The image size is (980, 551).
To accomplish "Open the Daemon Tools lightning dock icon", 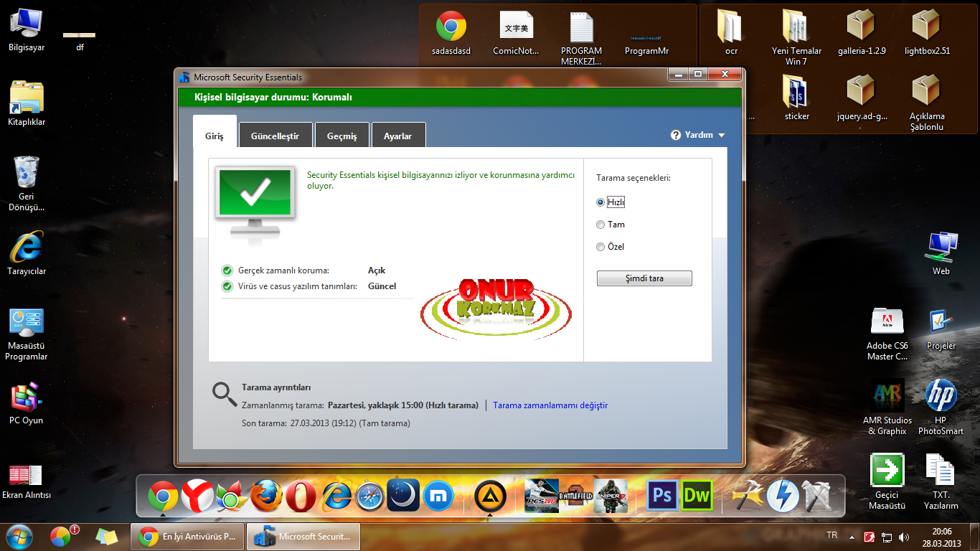I will pos(783,496).
